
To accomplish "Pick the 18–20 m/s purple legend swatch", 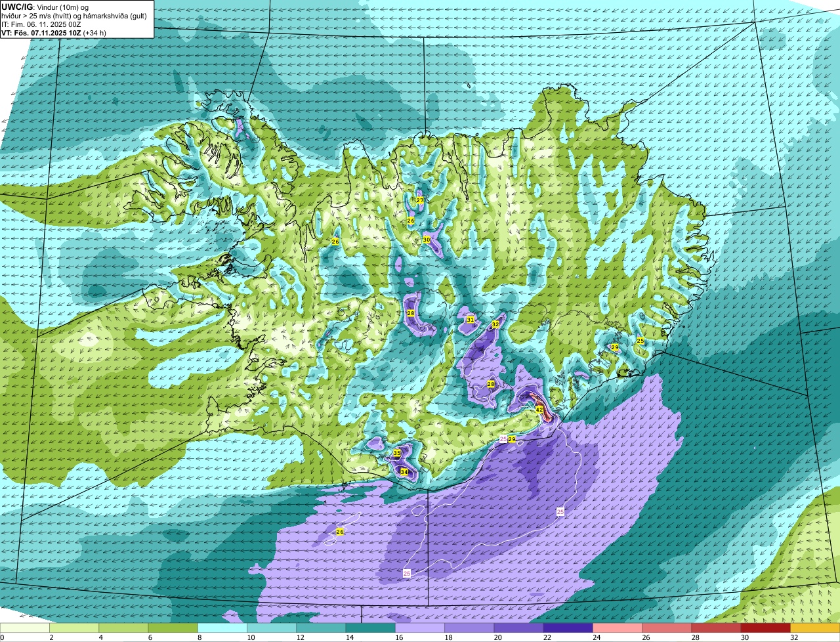I will pyautogui.click(x=469, y=628).
